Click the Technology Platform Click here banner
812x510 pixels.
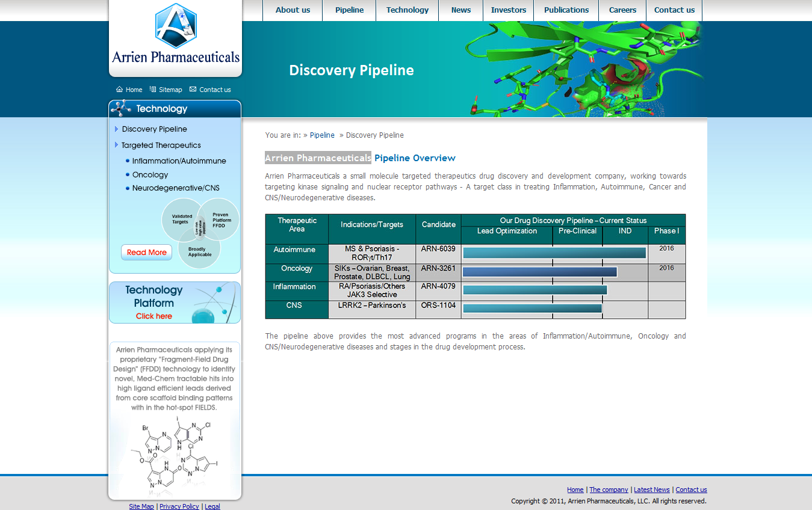(175, 303)
